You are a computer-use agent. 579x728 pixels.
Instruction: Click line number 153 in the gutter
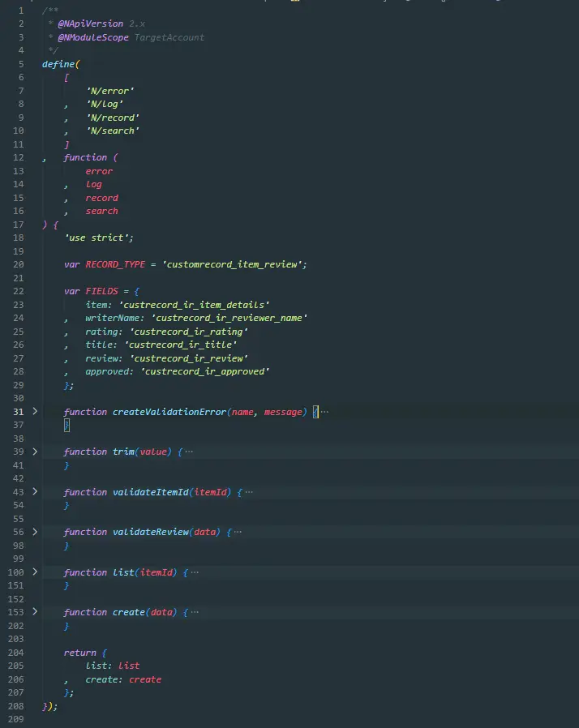[15, 612]
